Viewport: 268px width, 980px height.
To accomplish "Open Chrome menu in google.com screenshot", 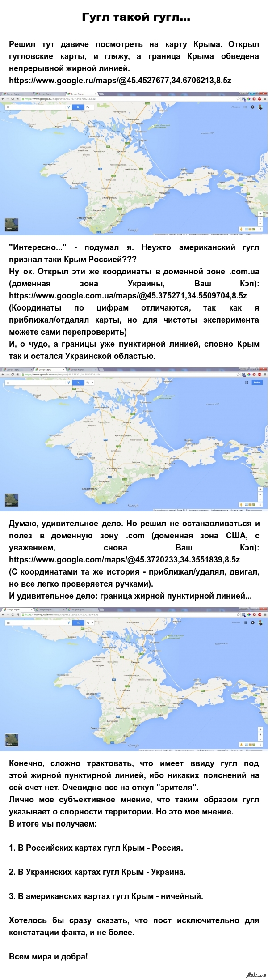I will click(265, 614).
